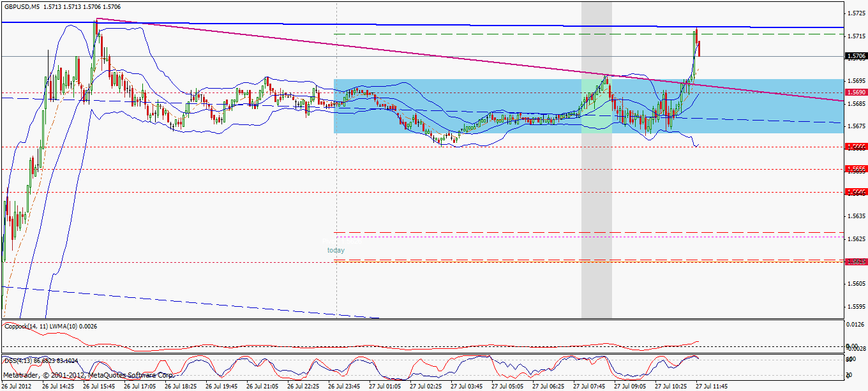Click the red 1.5646 level price tag

click(856, 191)
